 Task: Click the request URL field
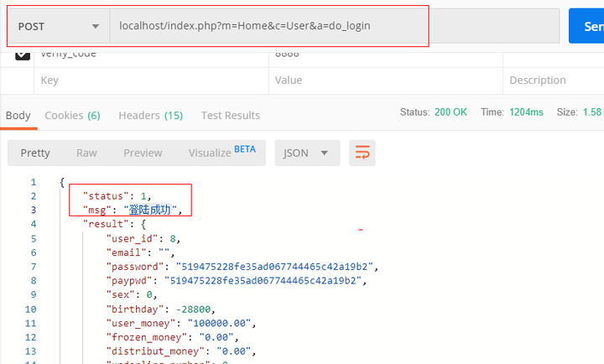click(335, 26)
